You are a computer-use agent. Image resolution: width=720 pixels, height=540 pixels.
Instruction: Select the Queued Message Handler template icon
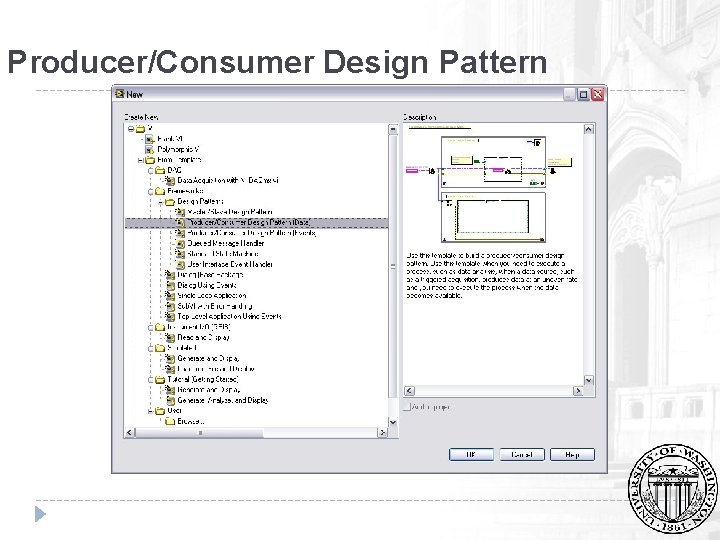180,243
